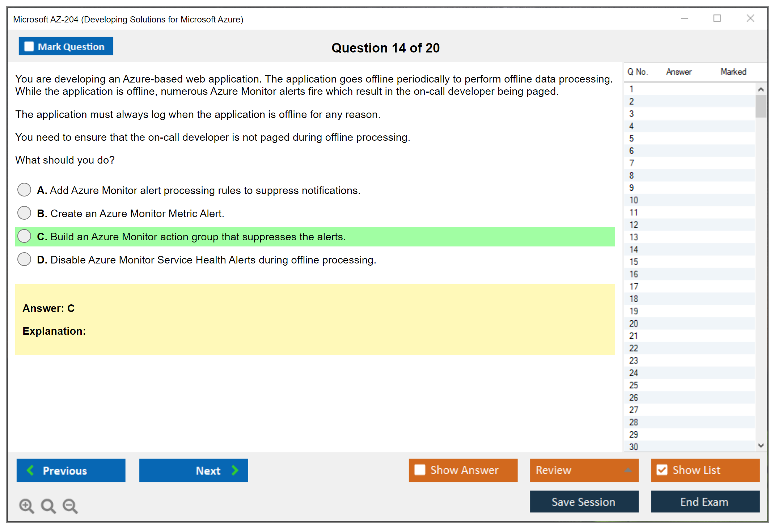This screenshot has width=778, height=532.
Task: Uncheck the Show List checkbox
Action: click(x=662, y=470)
